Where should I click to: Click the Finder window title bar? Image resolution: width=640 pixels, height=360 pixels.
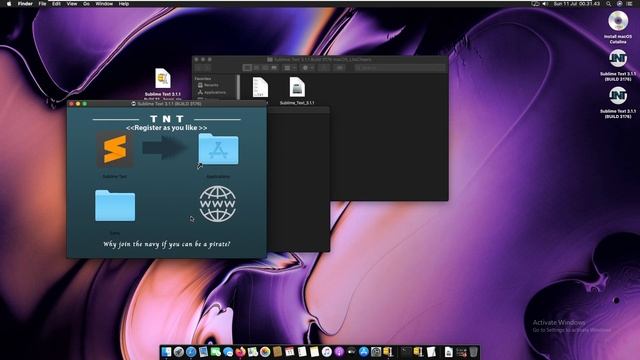[x=320, y=59]
